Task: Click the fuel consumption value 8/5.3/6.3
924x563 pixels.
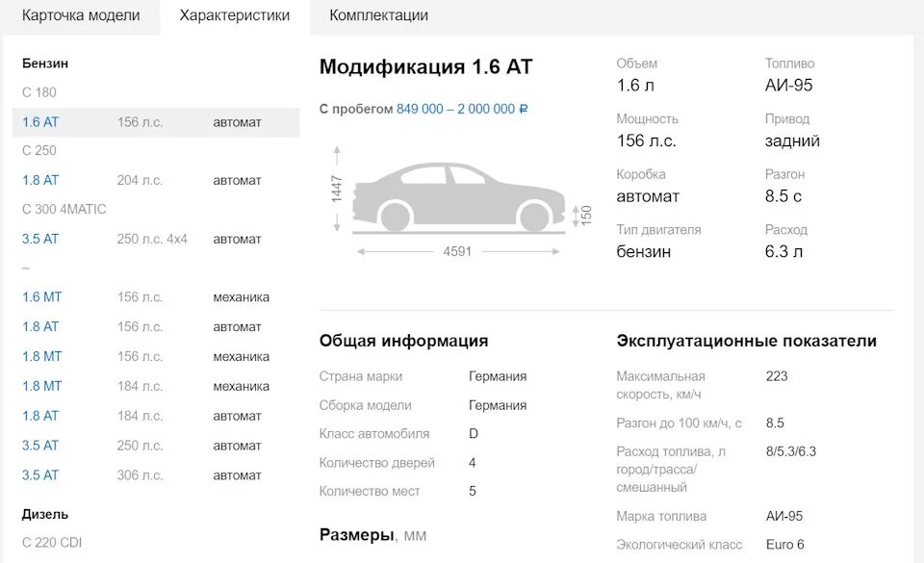Action: tap(791, 451)
